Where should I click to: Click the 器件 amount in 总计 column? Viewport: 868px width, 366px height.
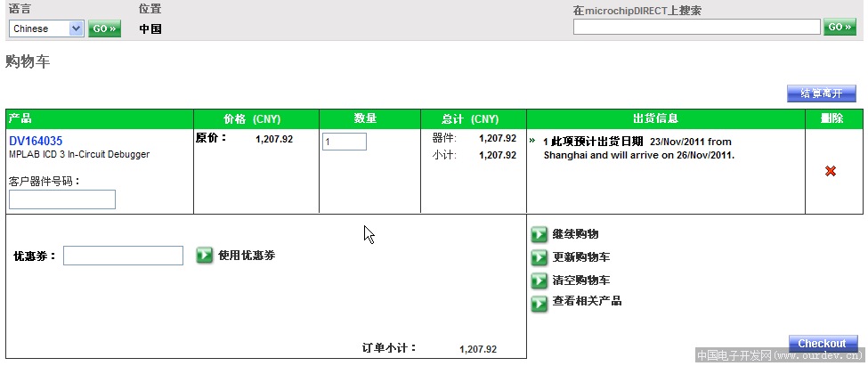coord(498,138)
